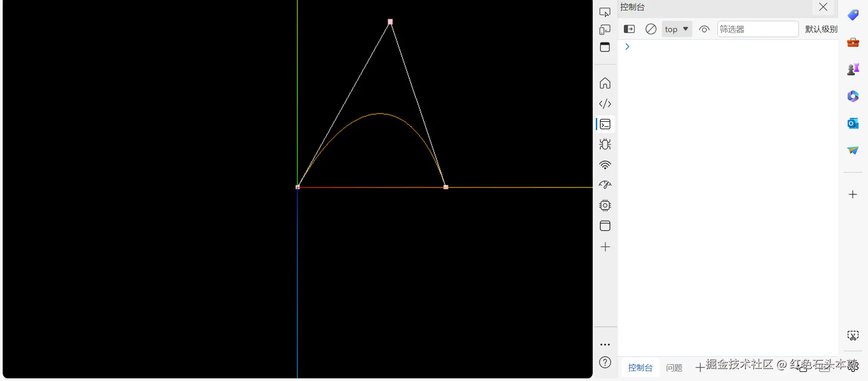
Task: Close the console drawer panel
Action: click(823, 7)
